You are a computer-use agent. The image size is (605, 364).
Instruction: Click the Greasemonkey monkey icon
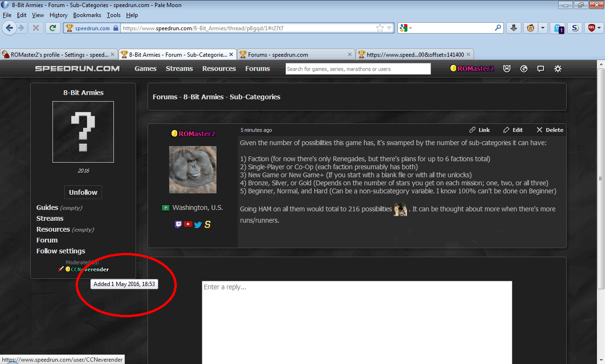pyautogui.click(x=531, y=28)
